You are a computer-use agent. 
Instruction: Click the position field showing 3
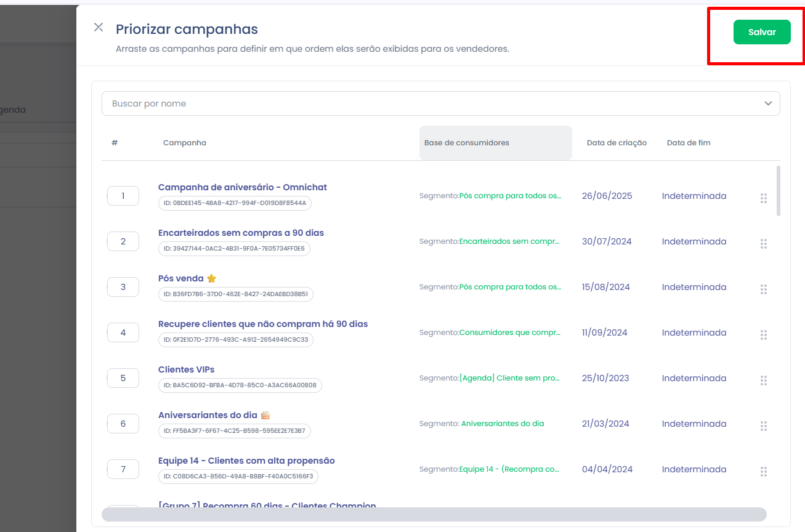(x=123, y=287)
